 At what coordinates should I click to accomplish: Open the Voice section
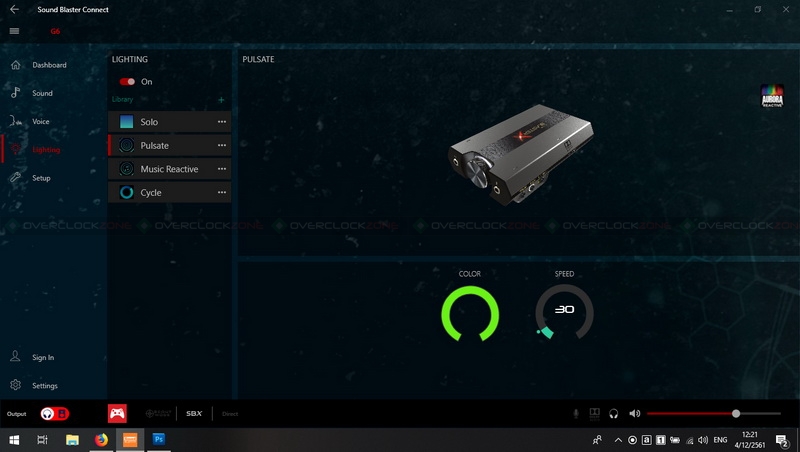coord(41,121)
